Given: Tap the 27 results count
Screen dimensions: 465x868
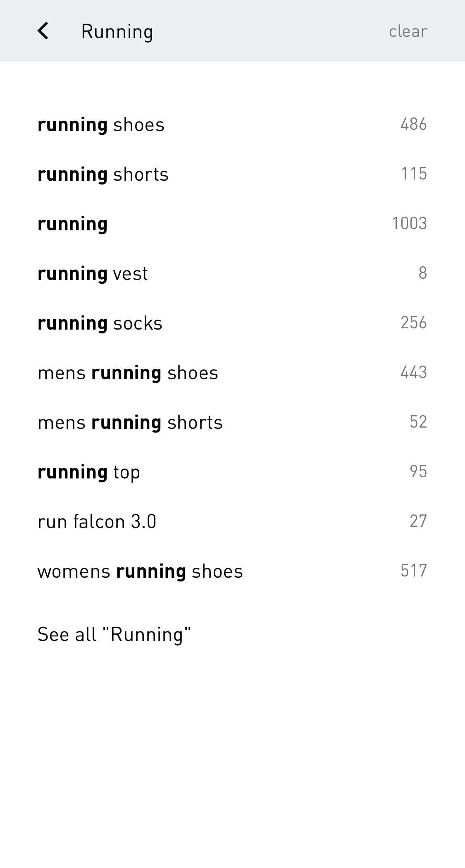Looking at the screenshot, I should click(418, 521).
